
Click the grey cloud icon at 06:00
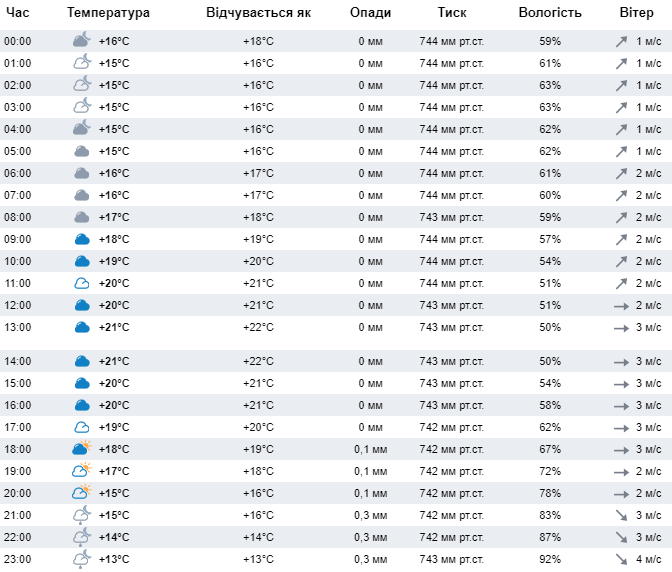[x=82, y=173]
